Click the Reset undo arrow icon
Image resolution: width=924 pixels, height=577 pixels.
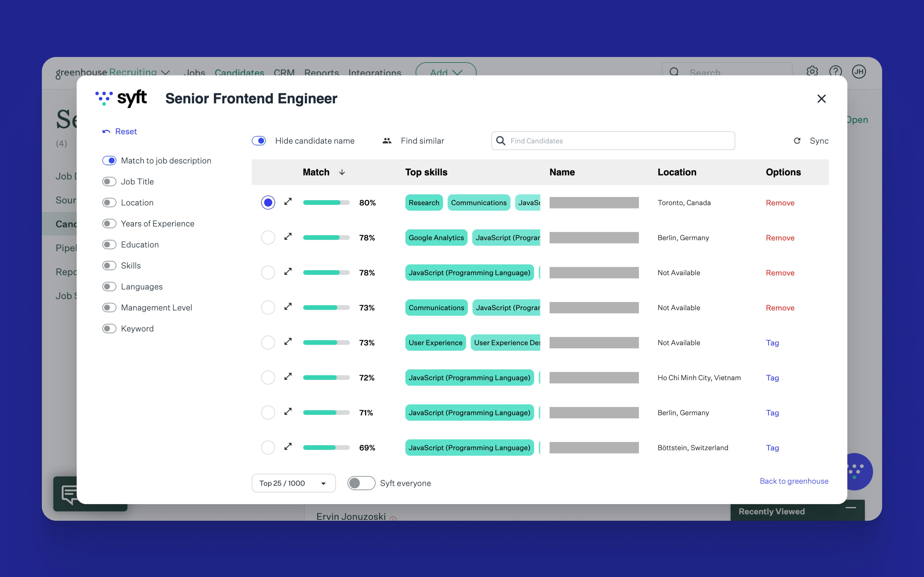[x=106, y=132]
